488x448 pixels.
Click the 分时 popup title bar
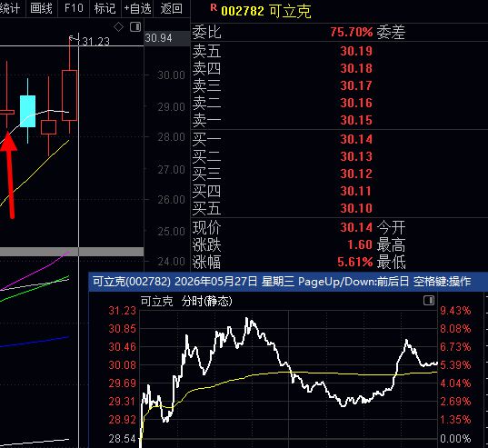[x=288, y=282]
